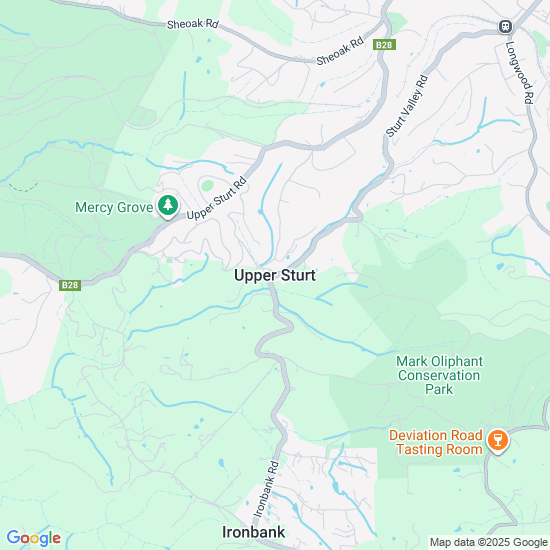Click the Map data ©2025 Google attribution
This screenshot has width=550, height=550.
pyautogui.click(x=489, y=542)
